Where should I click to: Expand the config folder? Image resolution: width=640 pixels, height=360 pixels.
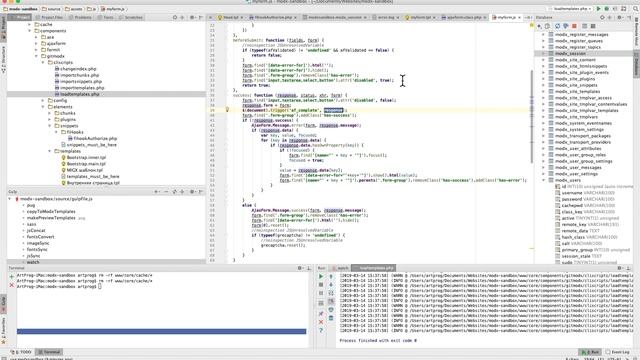(x=43, y=100)
